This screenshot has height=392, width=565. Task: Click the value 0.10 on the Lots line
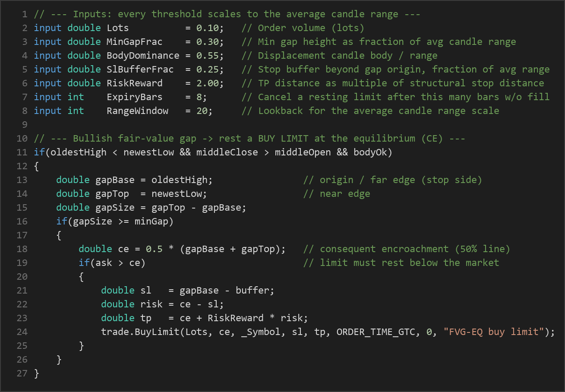click(208, 28)
